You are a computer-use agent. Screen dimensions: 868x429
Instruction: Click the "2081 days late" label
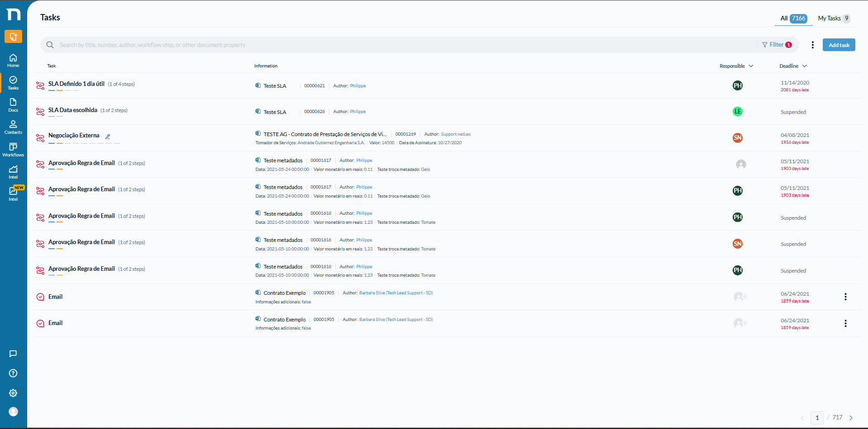[795, 90]
